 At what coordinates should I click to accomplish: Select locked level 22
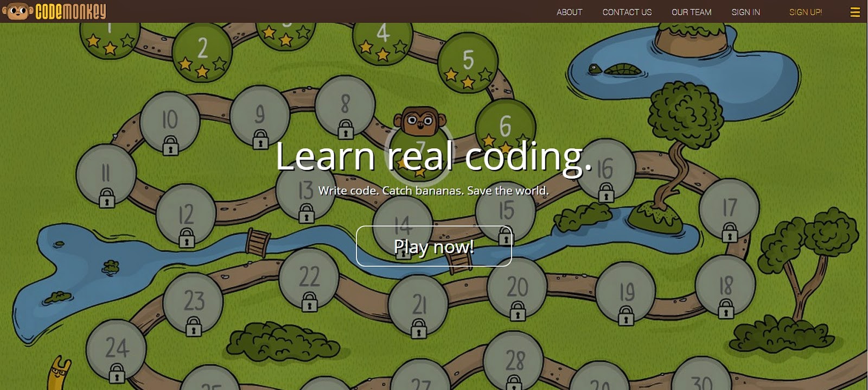309,279
